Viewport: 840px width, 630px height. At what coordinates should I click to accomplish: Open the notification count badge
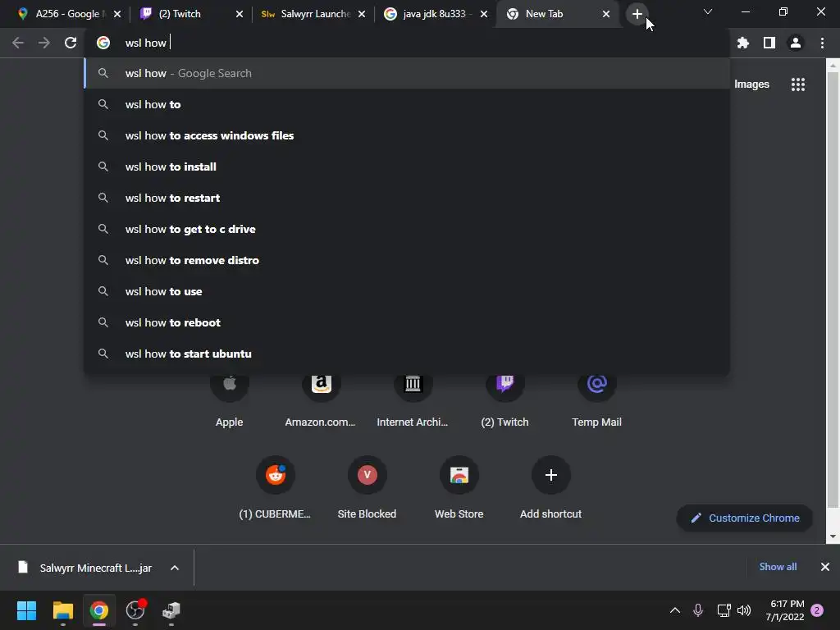click(817, 610)
